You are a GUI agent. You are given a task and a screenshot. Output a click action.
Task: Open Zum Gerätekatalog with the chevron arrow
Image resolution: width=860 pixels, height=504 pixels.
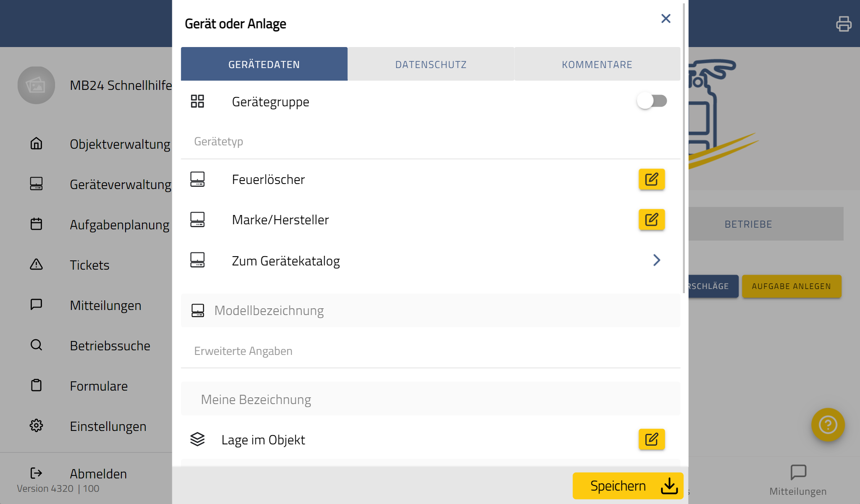pyautogui.click(x=657, y=260)
